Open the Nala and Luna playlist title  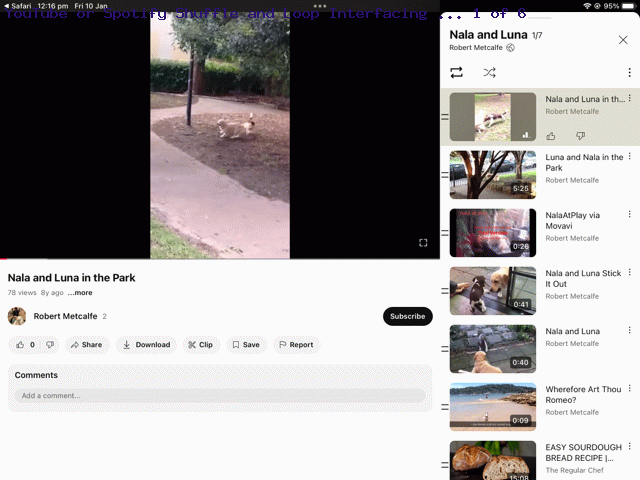(488, 35)
